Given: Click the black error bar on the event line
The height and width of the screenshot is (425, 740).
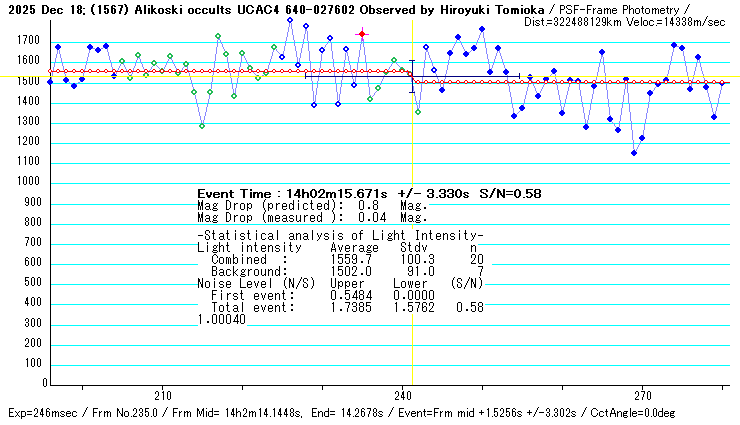Looking at the screenshot, I should click(x=411, y=76).
